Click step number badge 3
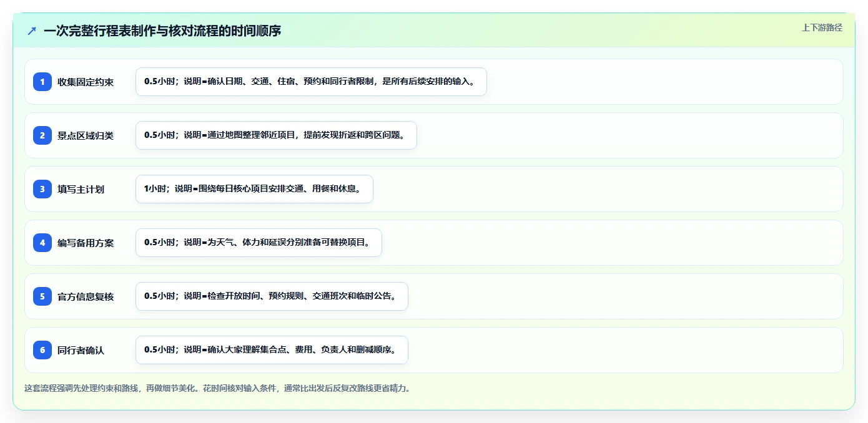Image resolution: width=868 pixels, height=423 pixels. (42, 189)
